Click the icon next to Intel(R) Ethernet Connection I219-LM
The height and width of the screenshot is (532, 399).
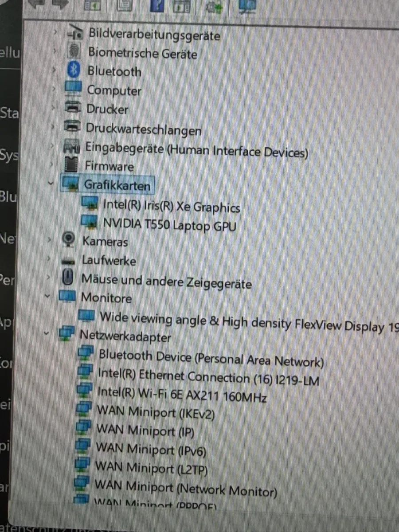85,372
